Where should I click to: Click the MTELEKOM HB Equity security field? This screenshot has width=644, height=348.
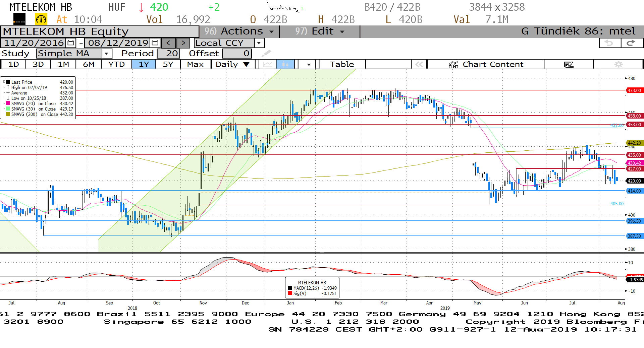(x=100, y=31)
